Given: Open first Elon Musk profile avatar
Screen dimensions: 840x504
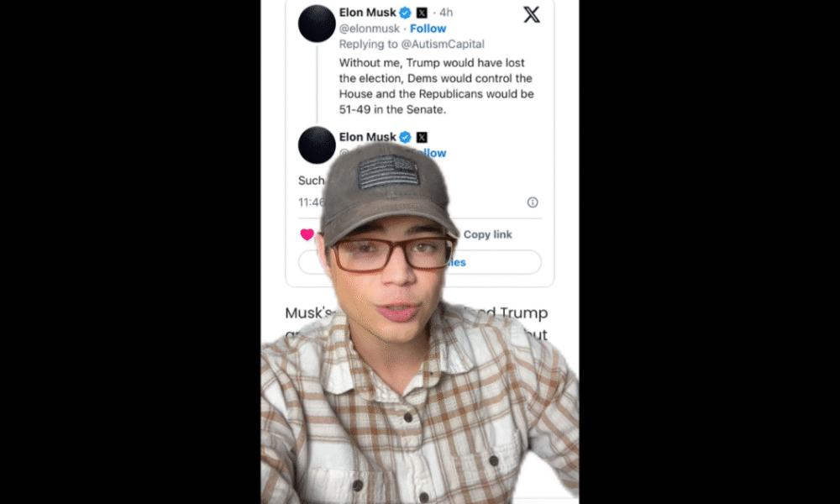Looking at the screenshot, I should 317,24.
